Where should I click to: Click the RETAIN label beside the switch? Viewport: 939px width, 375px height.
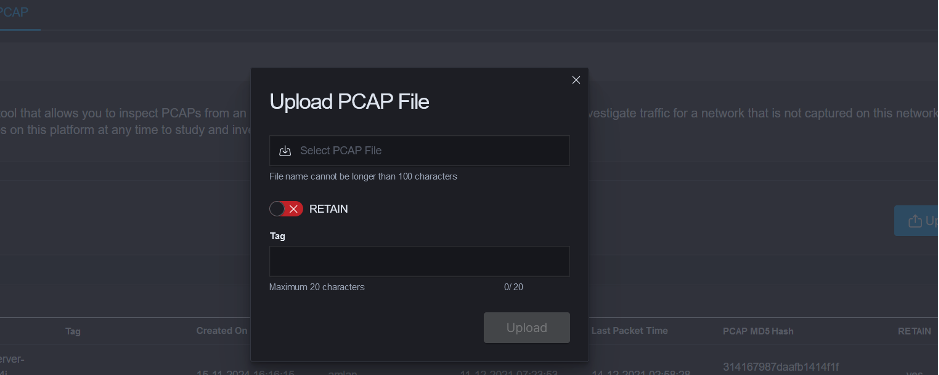pyautogui.click(x=328, y=209)
